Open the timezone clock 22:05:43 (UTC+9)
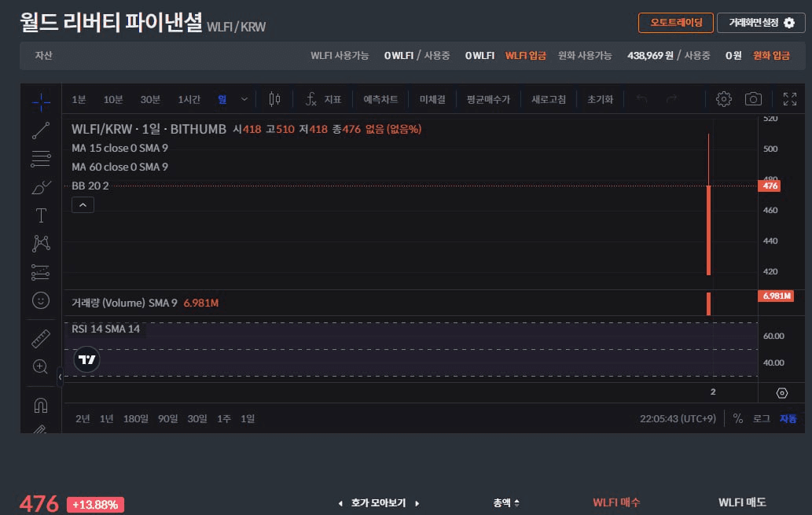The width and height of the screenshot is (812, 515). pos(678,418)
